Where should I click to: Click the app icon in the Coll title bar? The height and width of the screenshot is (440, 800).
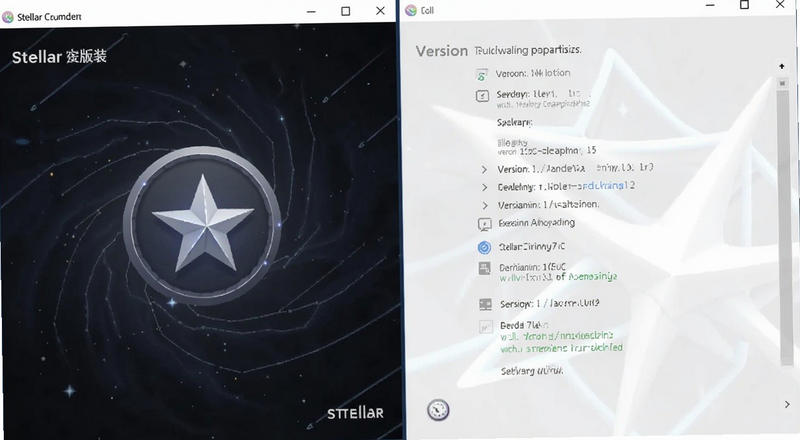click(x=411, y=10)
